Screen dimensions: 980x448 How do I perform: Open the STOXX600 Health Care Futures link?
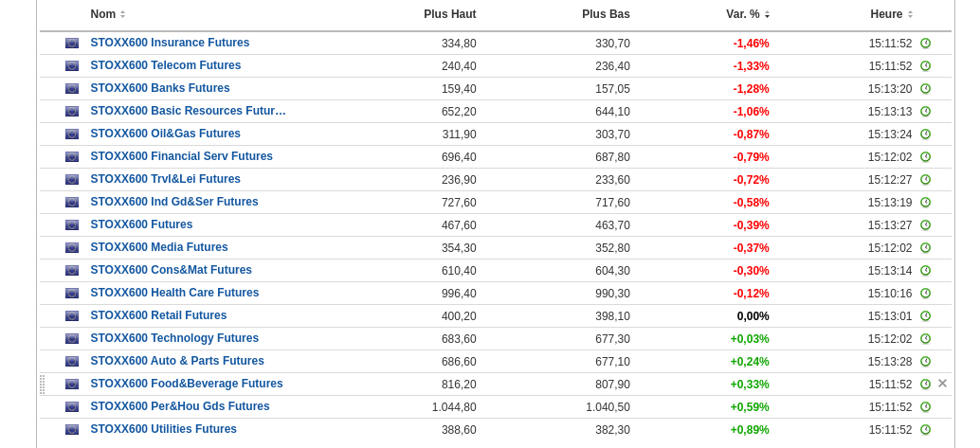tap(174, 293)
